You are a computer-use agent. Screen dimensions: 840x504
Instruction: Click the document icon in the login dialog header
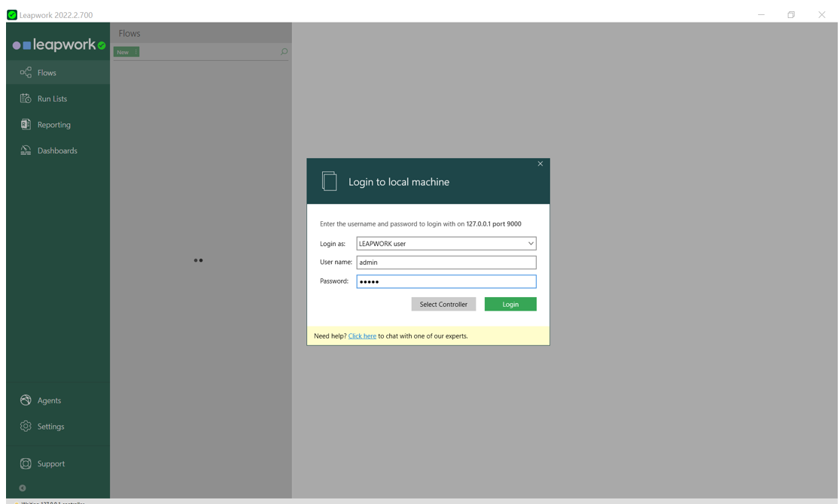(329, 181)
